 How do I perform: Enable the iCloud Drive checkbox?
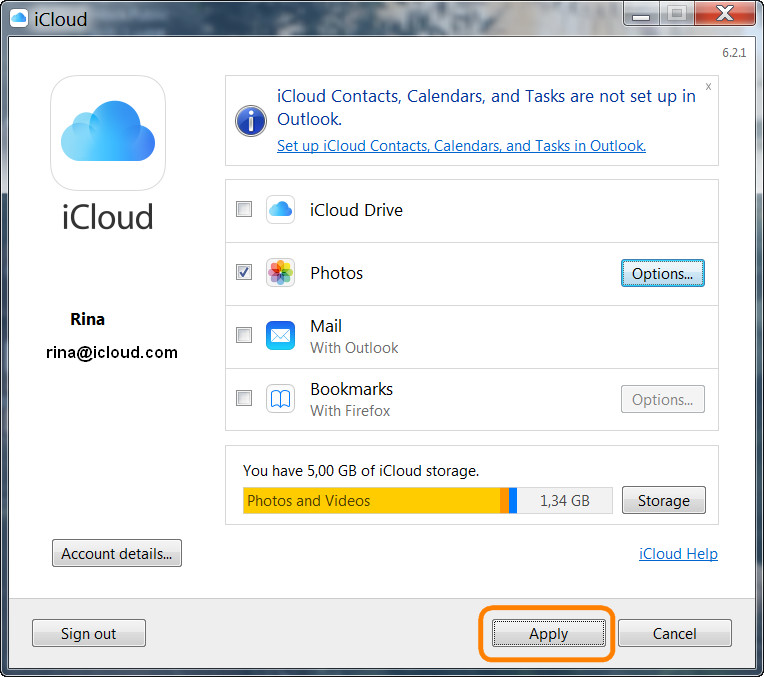tap(244, 210)
